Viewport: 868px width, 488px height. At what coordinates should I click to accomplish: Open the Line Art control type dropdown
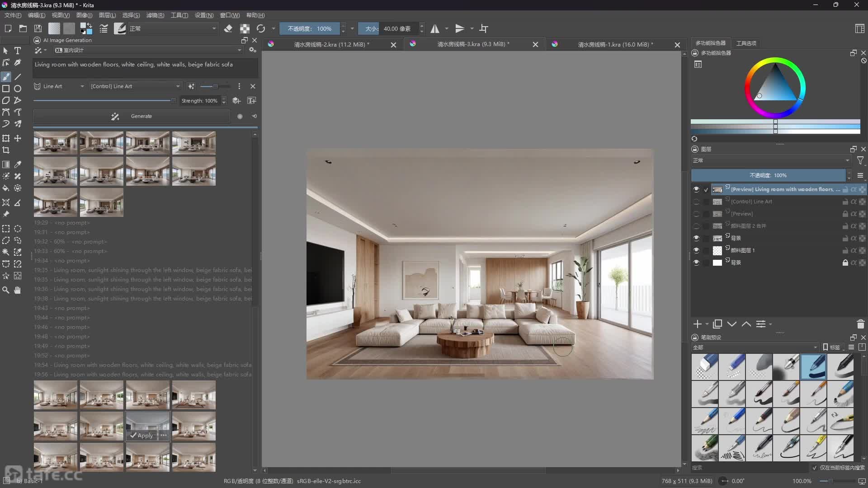pyautogui.click(x=59, y=86)
